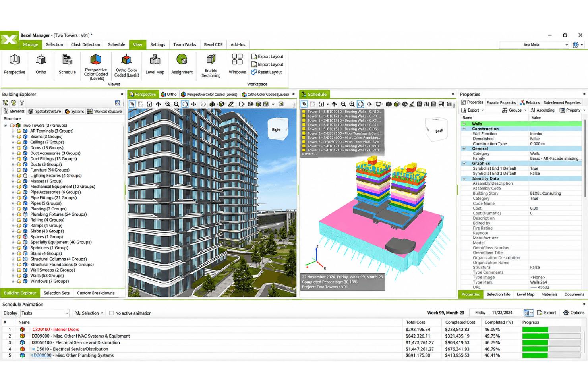Open the date picker beside 11/22/2024
This screenshot has height=392, width=588.
coord(528,313)
